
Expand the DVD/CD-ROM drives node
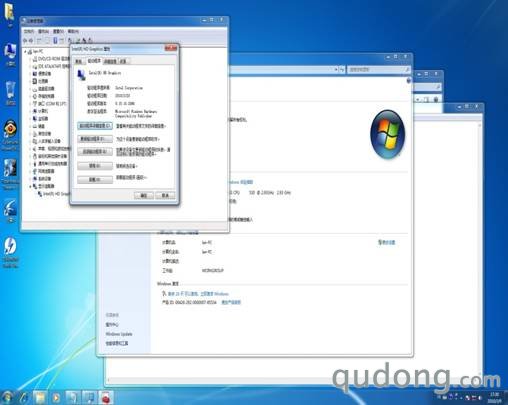(30, 59)
